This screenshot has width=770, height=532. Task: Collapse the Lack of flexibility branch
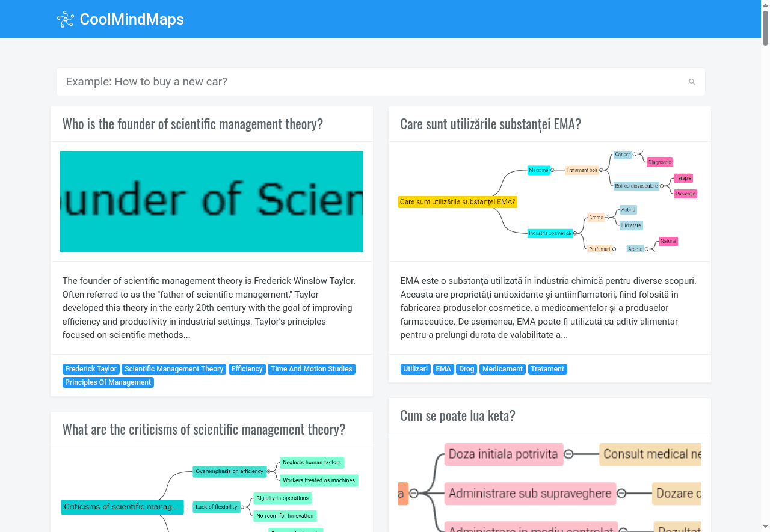pos(242,507)
